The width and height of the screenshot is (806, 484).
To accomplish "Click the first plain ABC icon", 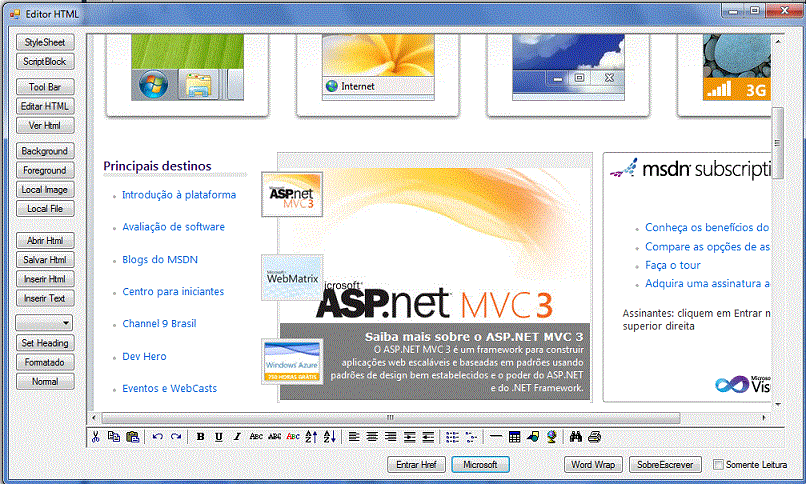I will (256, 437).
